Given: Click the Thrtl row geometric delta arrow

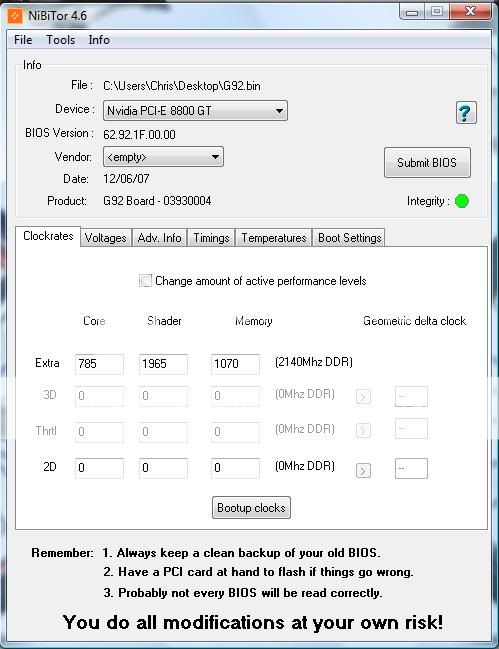Looking at the screenshot, I should coord(363,430).
